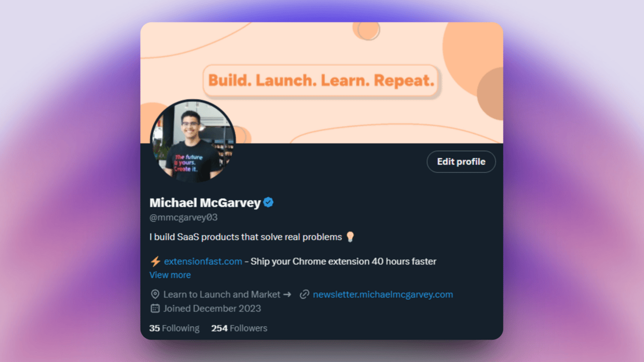Open the 35 Following list
This screenshot has width=644, height=362.
[174, 328]
